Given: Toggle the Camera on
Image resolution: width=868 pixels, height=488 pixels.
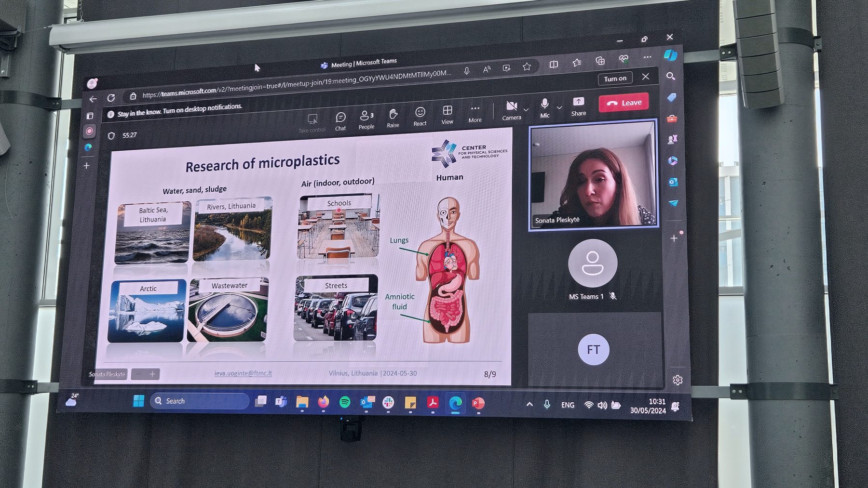Looking at the screenshot, I should (511, 110).
